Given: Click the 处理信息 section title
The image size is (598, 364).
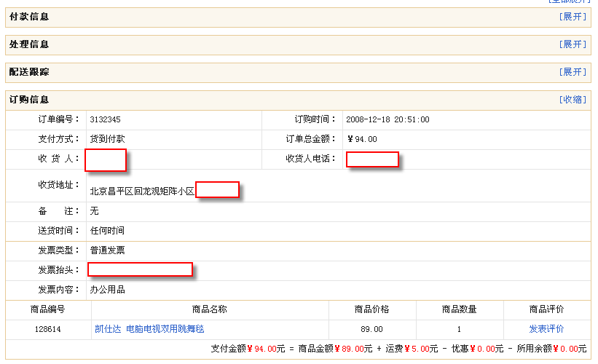Looking at the screenshot, I should click(29, 44).
